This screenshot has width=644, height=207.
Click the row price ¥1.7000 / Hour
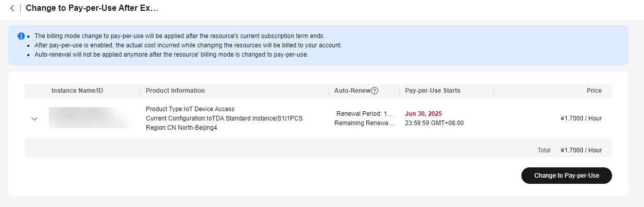tap(581, 118)
